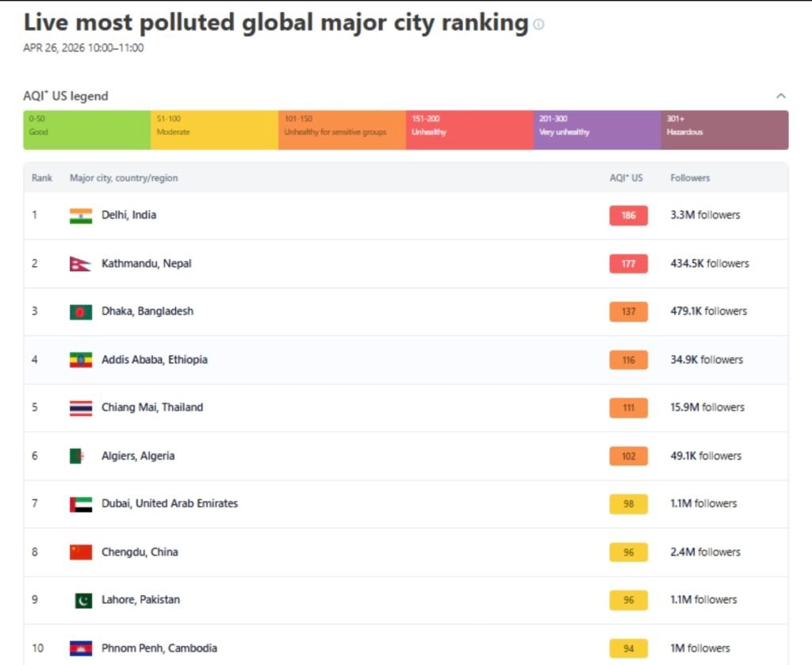Collapse the AQI US legend with the chevron

780,95
